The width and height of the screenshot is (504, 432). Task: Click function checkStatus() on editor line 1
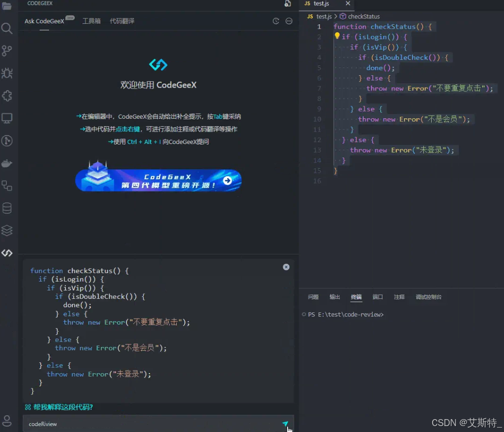378,27
